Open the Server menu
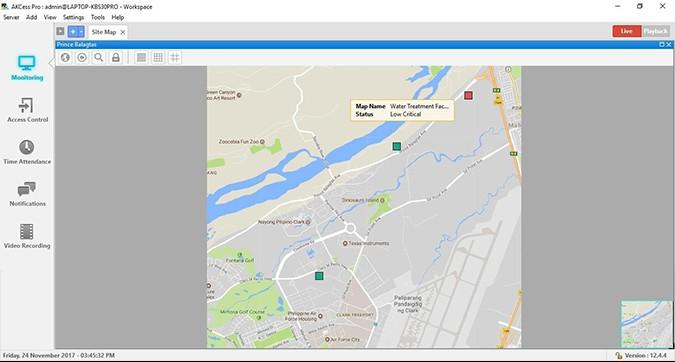Image resolution: width=675 pixels, height=362 pixels. 11,17
